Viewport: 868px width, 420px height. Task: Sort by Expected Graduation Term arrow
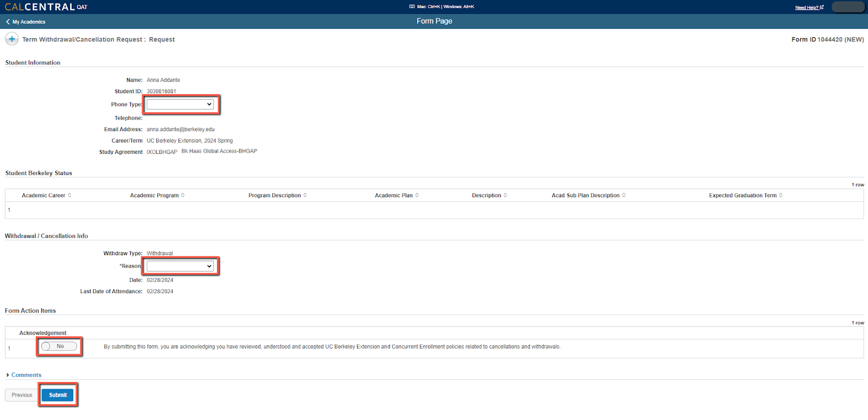[x=781, y=195]
